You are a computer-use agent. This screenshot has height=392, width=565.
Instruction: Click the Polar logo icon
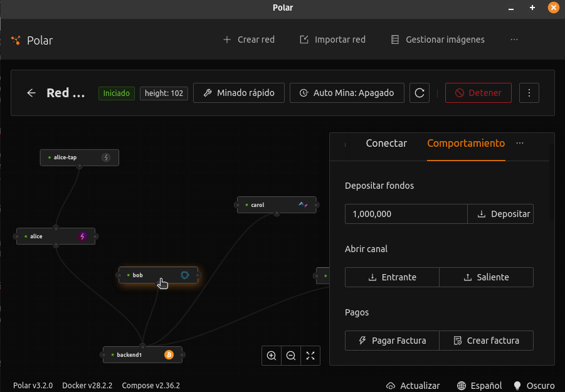coord(16,40)
